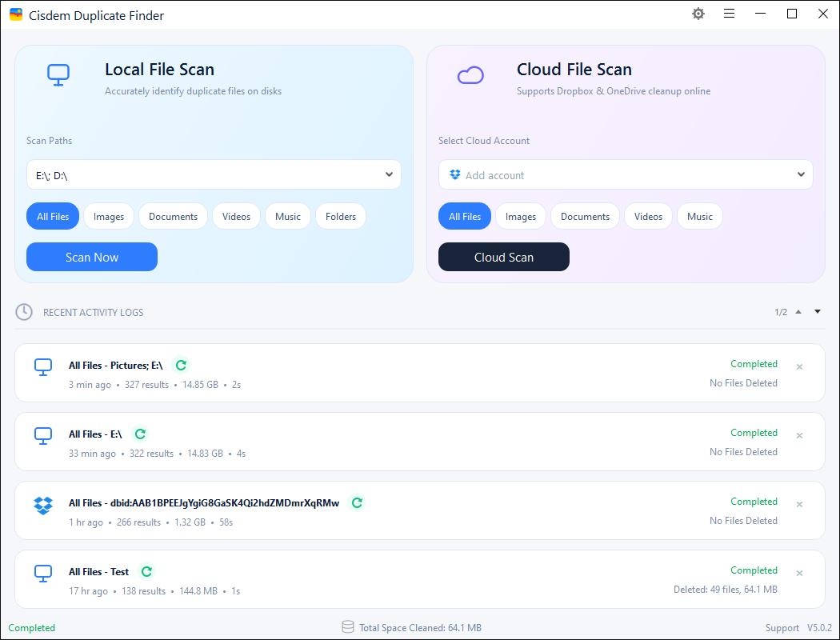Screen dimensions: 840x640
Task: Click '327 results' in the Pictures log
Action: pos(146,385)
